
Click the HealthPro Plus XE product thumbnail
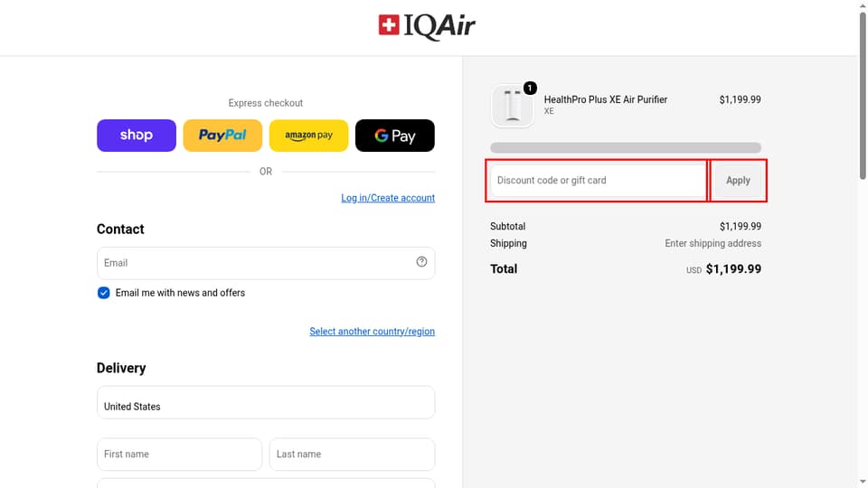(513, 106)
